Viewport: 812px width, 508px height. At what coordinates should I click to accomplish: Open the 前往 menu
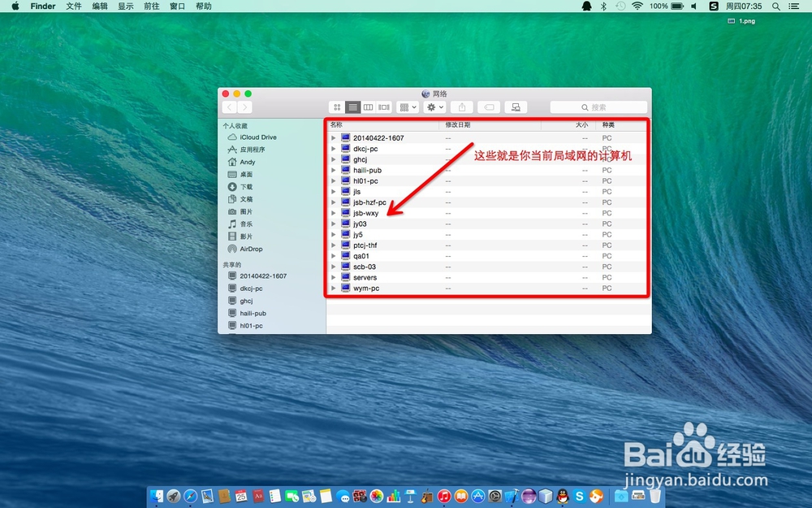(x=151, y=7)
